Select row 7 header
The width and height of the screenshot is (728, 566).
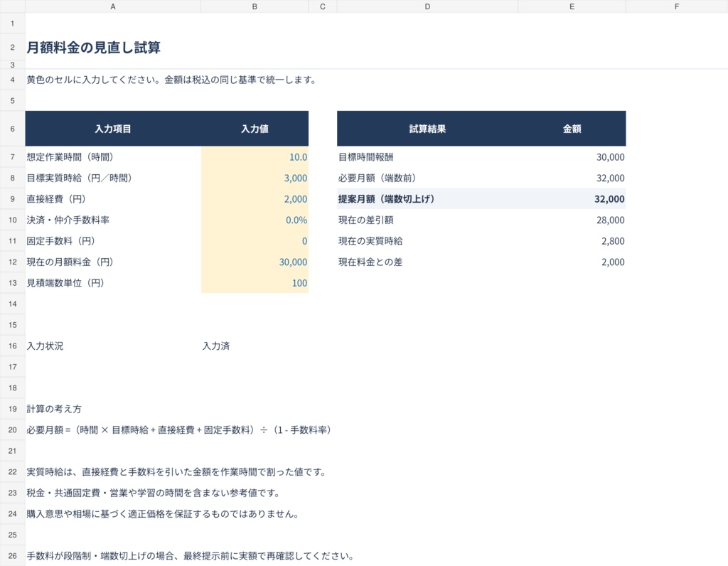pos(13,157)
